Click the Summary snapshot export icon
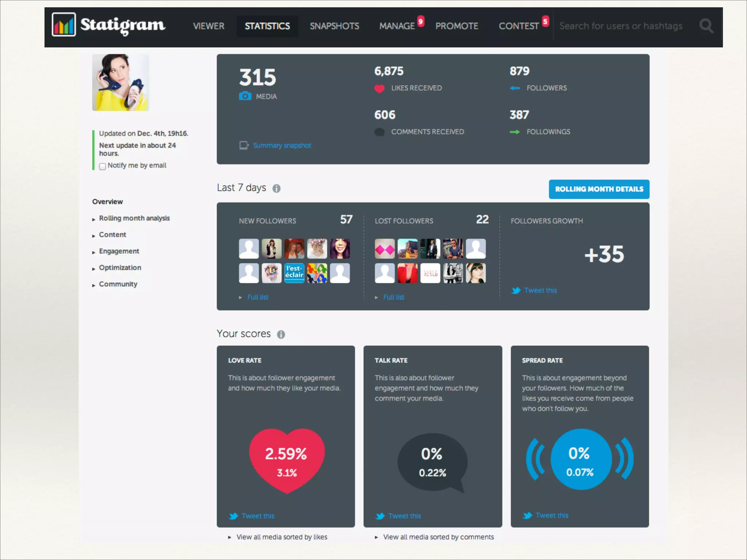This screenshot has height=560, width=747. (x=244, y=145)
